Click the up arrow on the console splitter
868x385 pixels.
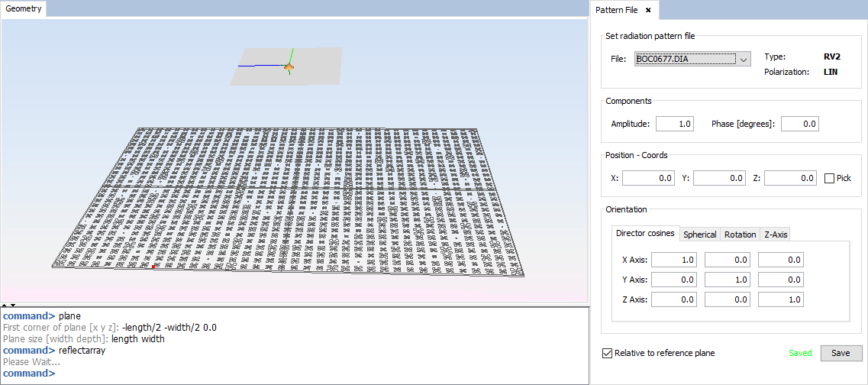(x=5, y=305)
